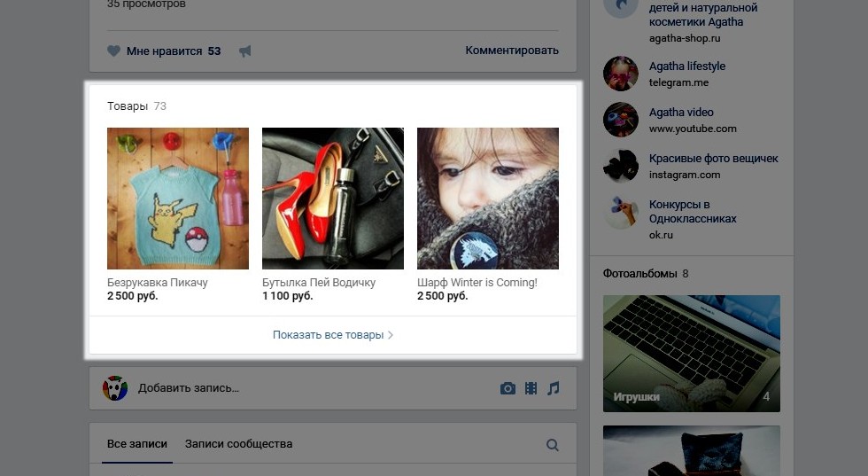Screen dimensions: 868x476
Task: Open Бутылка Пей Водичку product image
Action: tap(333, 199)
